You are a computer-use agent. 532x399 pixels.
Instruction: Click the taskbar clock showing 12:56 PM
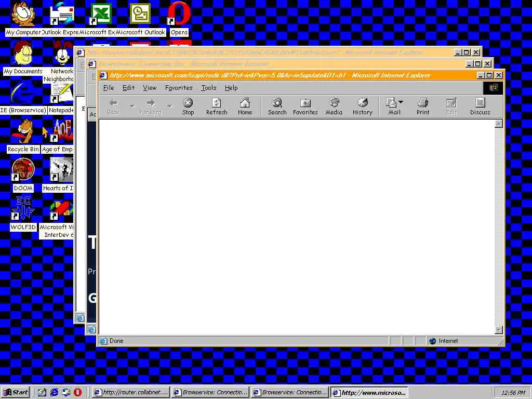click(513, 393)
